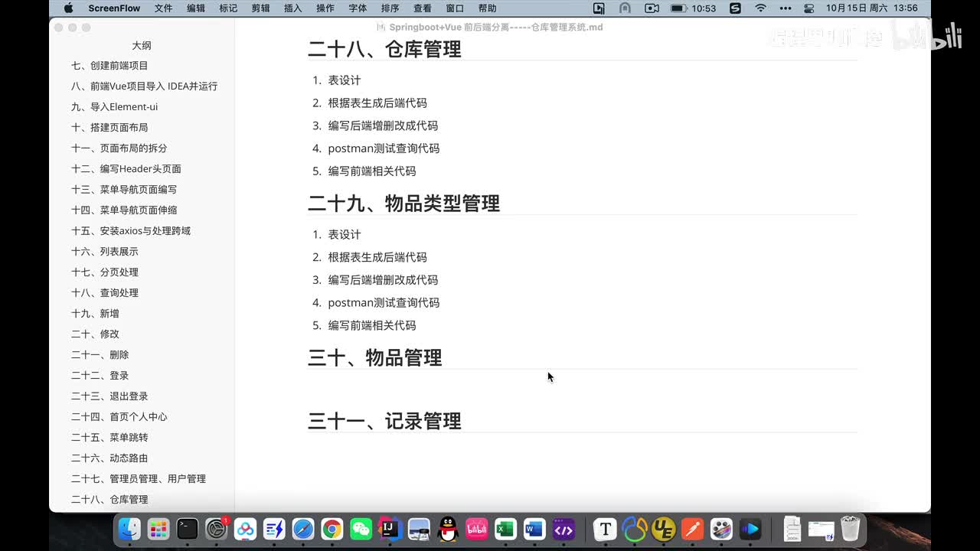
Task: Jump to outline item 七、创建前端项目
Action: (x=109, y=66)
